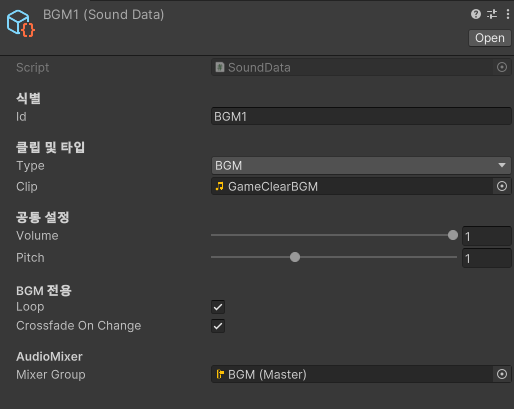Click the SoundData script file icon
514x409 pixels.
(x=219, y=67)
